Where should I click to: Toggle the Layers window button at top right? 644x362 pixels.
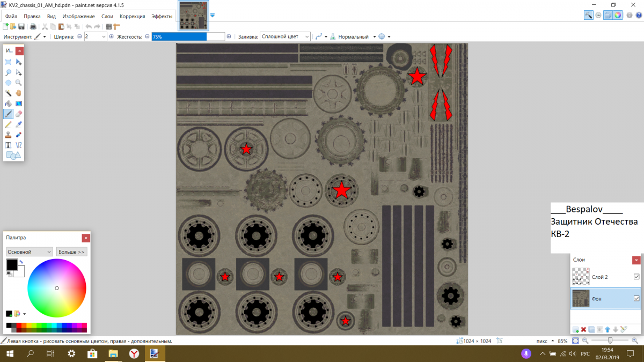coord(608,15)
